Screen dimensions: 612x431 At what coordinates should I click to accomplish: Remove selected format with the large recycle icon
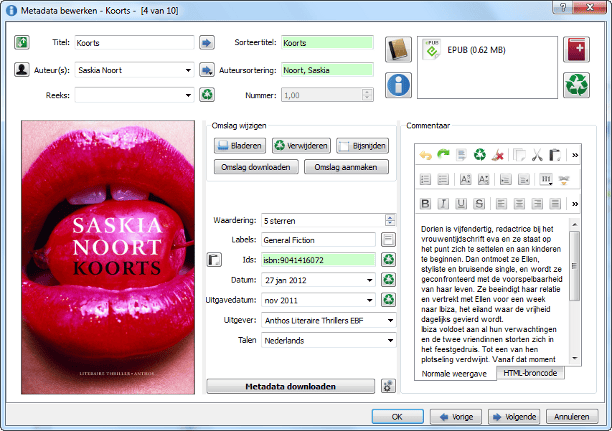pyautogui.click(x=576, y=85)
